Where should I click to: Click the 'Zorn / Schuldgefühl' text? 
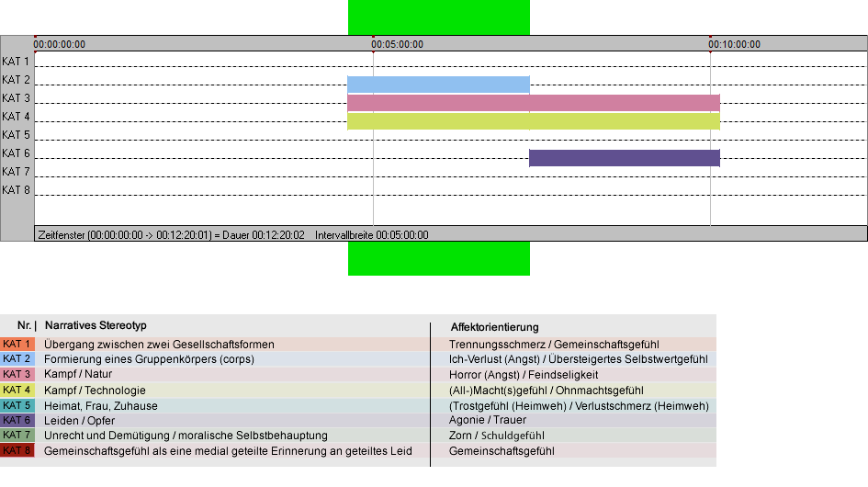click(x=497, y=436)
